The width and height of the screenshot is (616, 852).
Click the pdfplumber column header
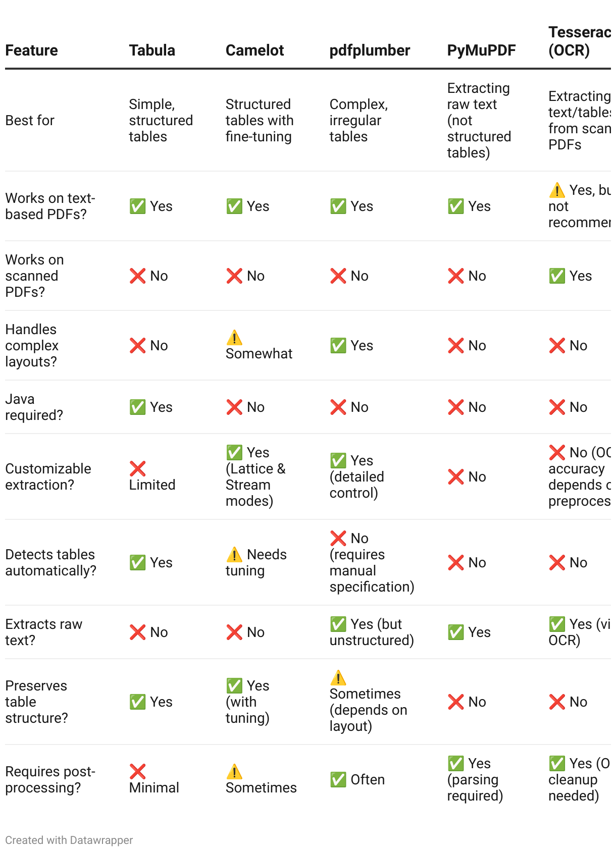tap(370, 50)
